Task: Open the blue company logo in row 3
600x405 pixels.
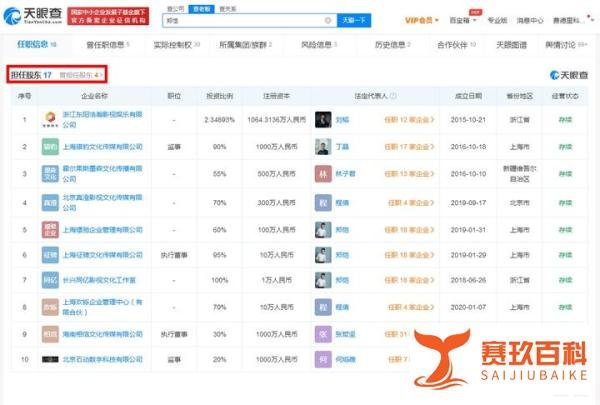Action: (x=50, y=174)
